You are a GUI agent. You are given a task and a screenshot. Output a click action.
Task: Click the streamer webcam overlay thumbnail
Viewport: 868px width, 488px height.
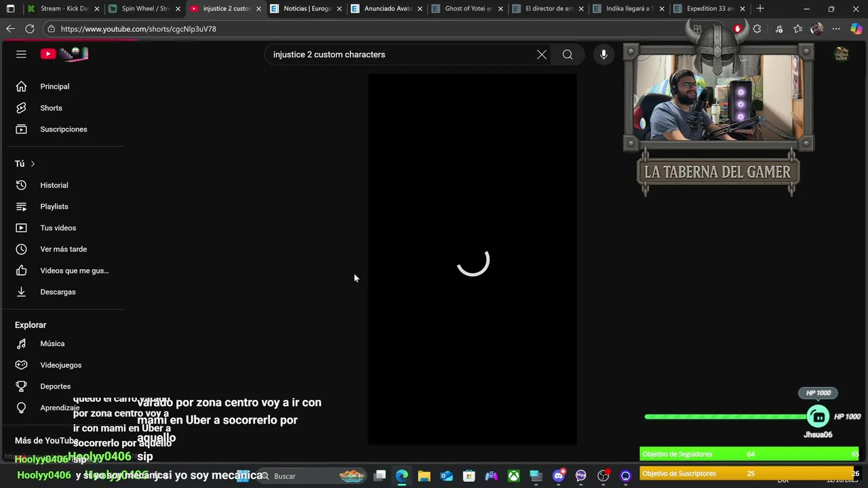pos(717,98)
